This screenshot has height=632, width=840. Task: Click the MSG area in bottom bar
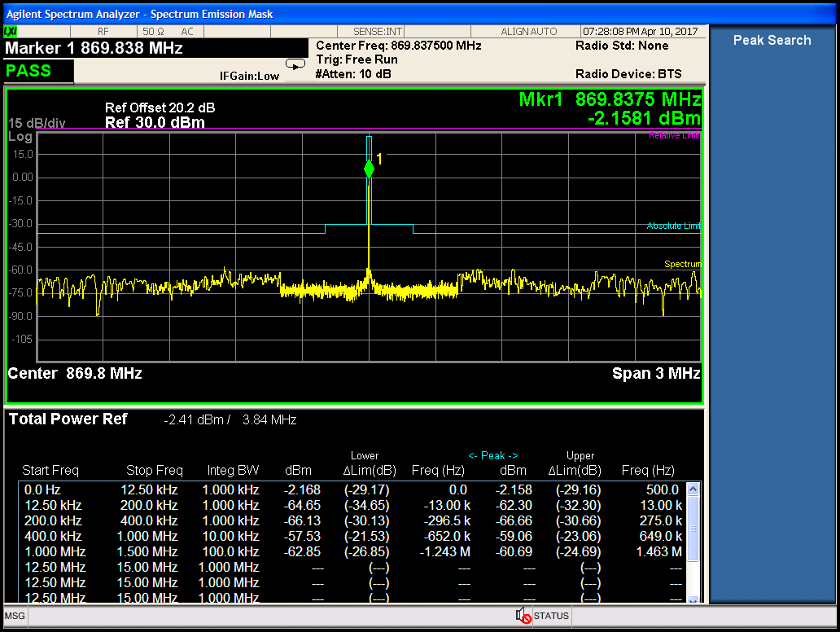tap(14, 616)
